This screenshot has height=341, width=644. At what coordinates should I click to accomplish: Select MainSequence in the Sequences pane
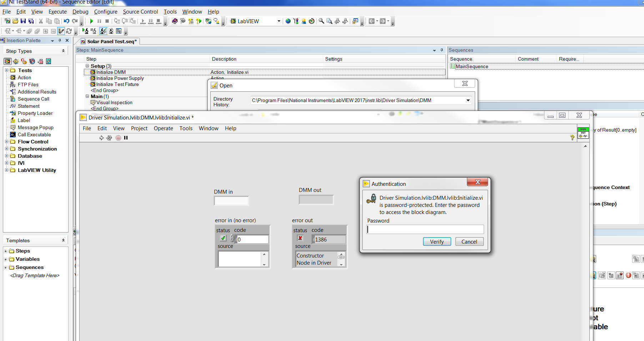(x=472, y=66)
